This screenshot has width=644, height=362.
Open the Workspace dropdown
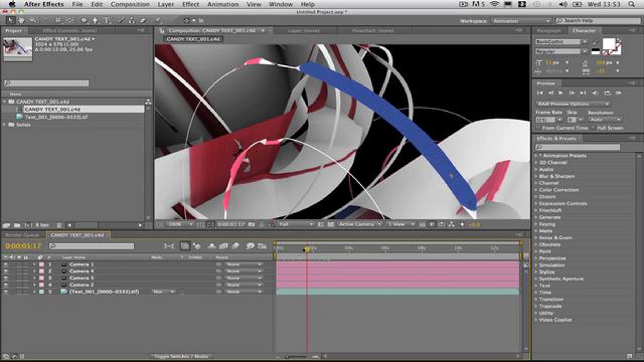click(x=521, y=21)
